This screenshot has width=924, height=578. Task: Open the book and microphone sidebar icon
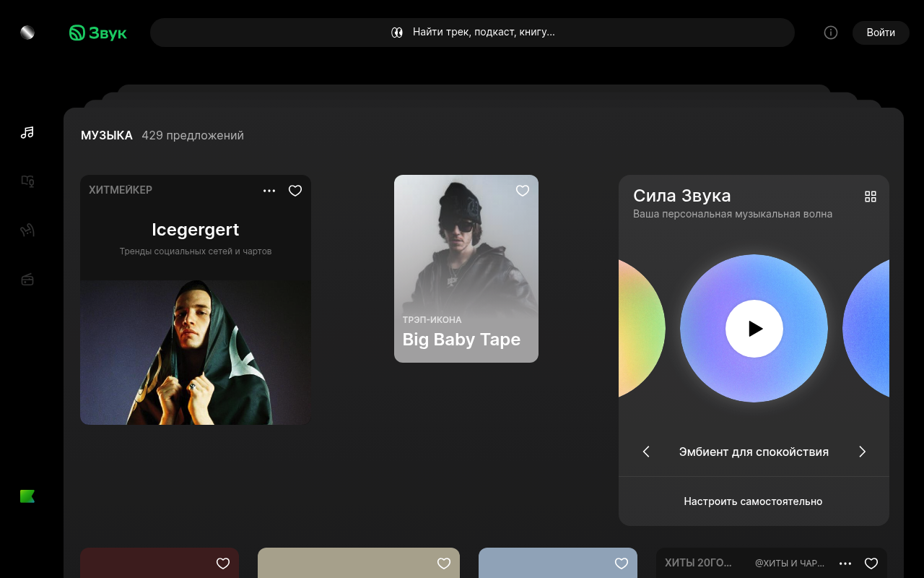click(27, 181)
